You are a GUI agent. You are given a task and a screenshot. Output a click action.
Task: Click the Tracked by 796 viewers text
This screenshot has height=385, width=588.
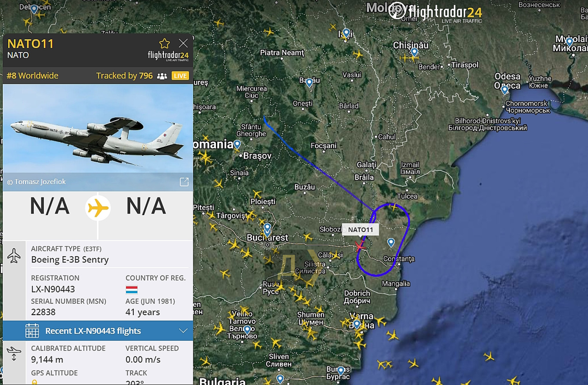coord(125,76)
